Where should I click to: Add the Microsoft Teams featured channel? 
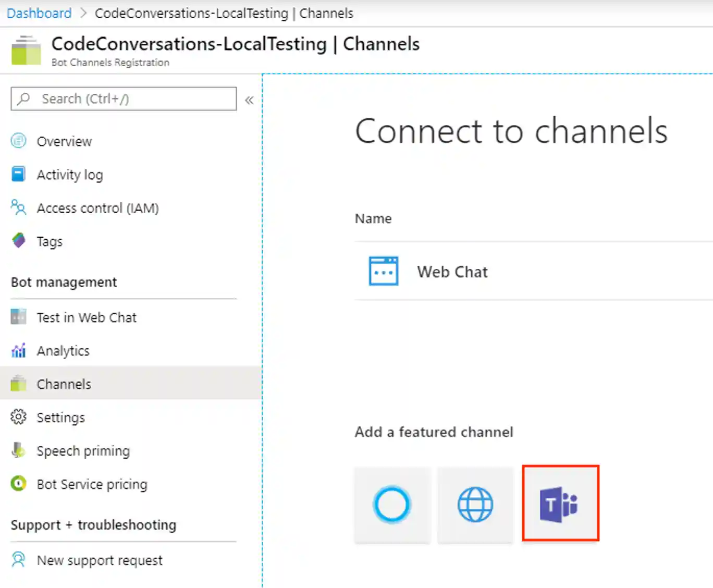[x=560, y=504]
